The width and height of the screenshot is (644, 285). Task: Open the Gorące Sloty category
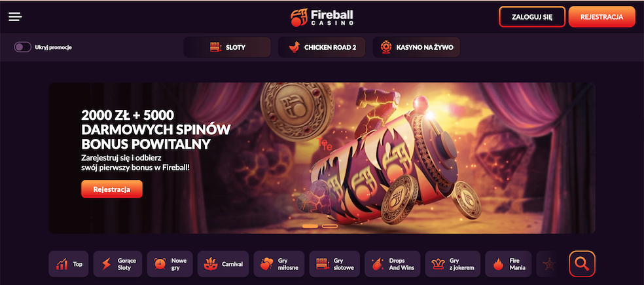(x=118, y=264)
